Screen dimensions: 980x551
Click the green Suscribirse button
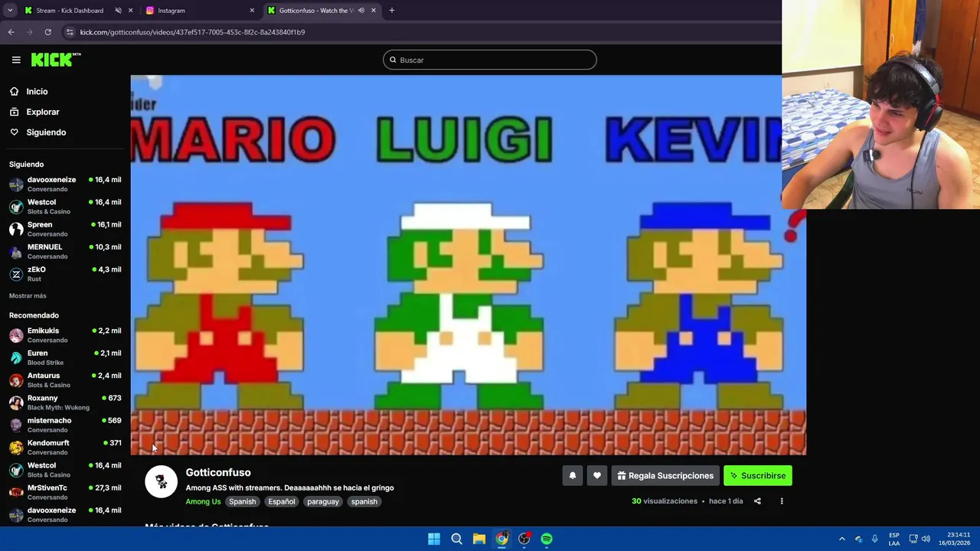click(758, 475)
